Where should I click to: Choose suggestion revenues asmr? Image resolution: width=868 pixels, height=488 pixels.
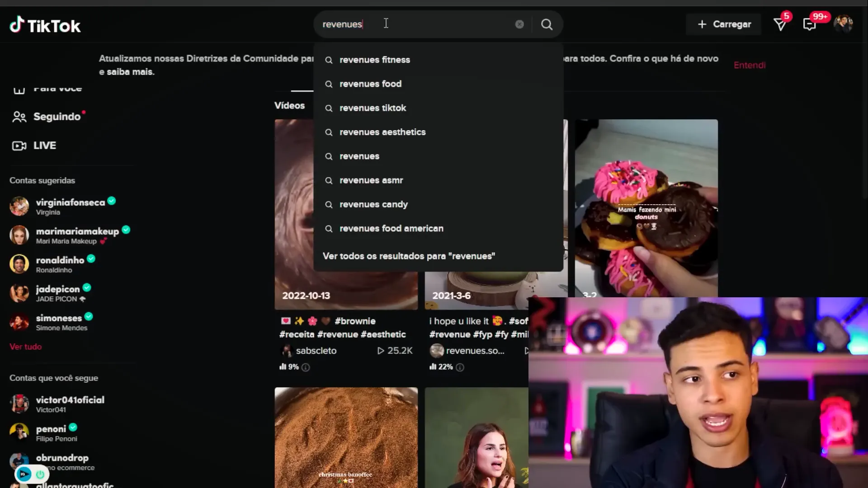tap(438, 180)
